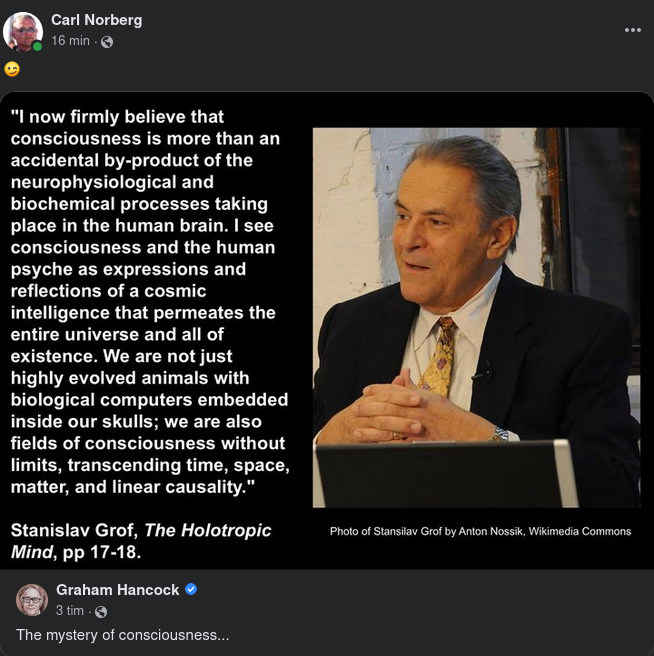Click the Graham Hancock name link
Image resolution: width=654 pixels, height=656 pixels.
click(x=117, y=590)
